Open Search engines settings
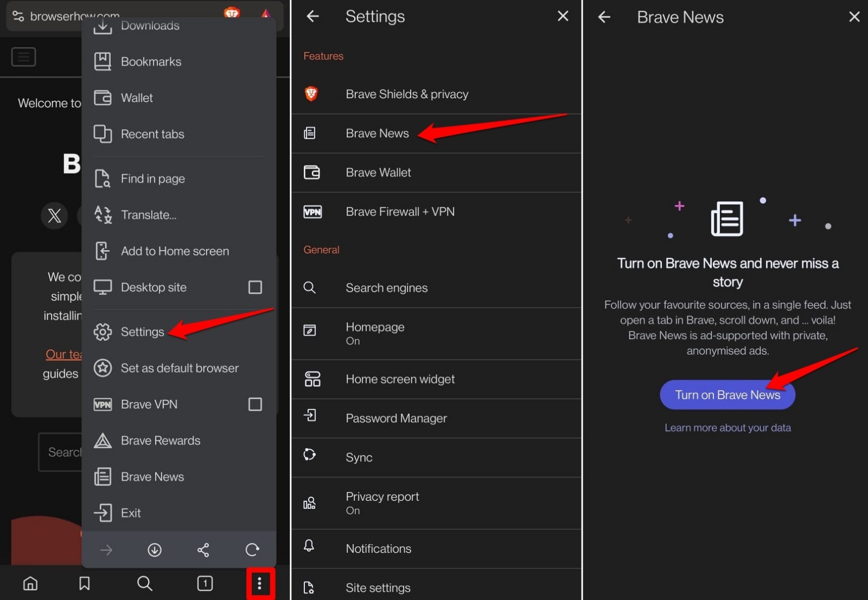 [436, 288]
